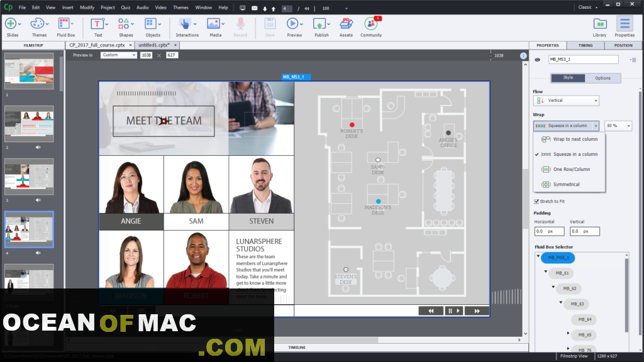Switch to the Position tab
The height and width of the screenshot is (362, 644).
pyautogui.click(x=623, y=45)
